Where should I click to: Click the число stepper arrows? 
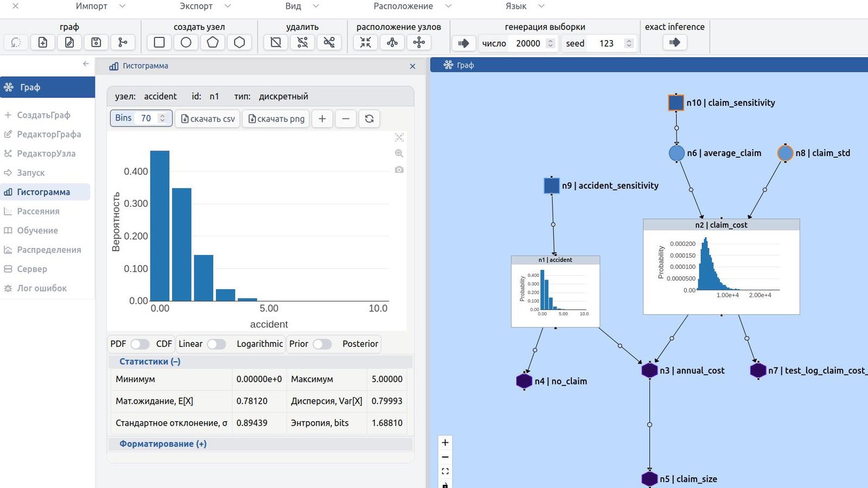[x=551, y=43]
